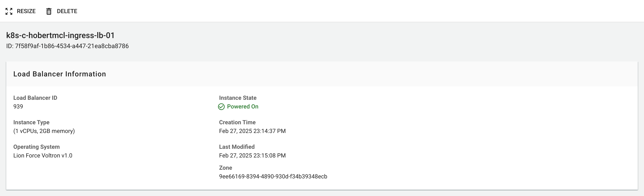Click the Zone UUID value
Screen dimensions: 644x196
coord(273,176)
